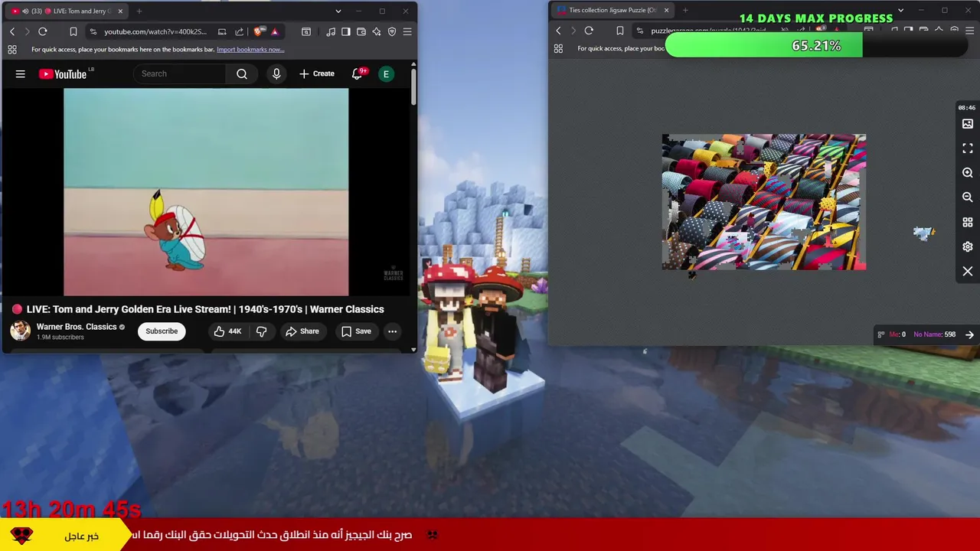
Task: Click the Tom and Jerry video player
Action: tap(206, 192)
